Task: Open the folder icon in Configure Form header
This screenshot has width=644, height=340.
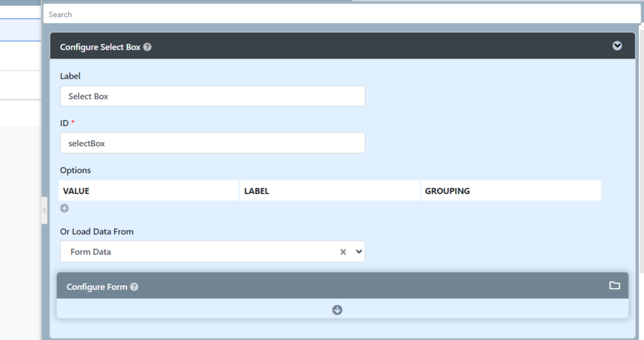Action: click(x=614, y=285)
